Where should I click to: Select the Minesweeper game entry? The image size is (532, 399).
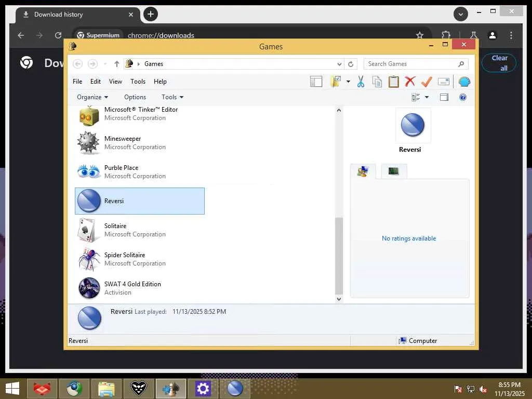(140, 143)
